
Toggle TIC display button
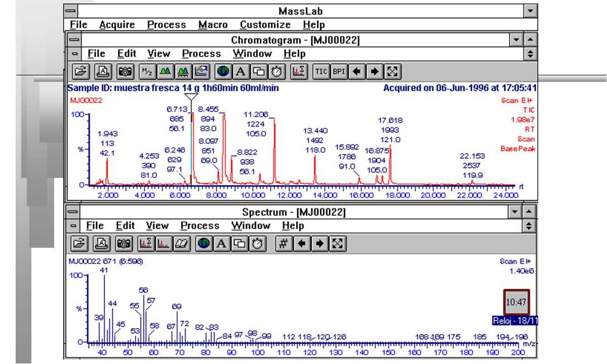(321, 72)
